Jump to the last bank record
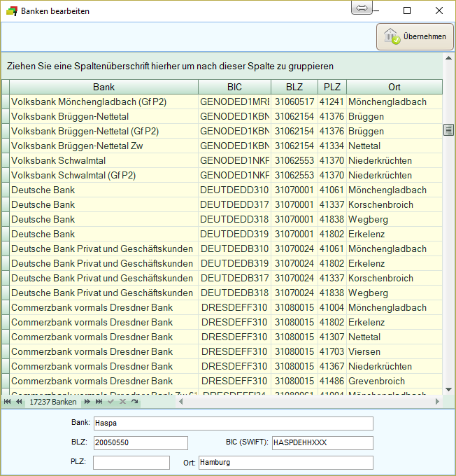The height and width of the screenshot is (476, 456). (x=99, y=402)
